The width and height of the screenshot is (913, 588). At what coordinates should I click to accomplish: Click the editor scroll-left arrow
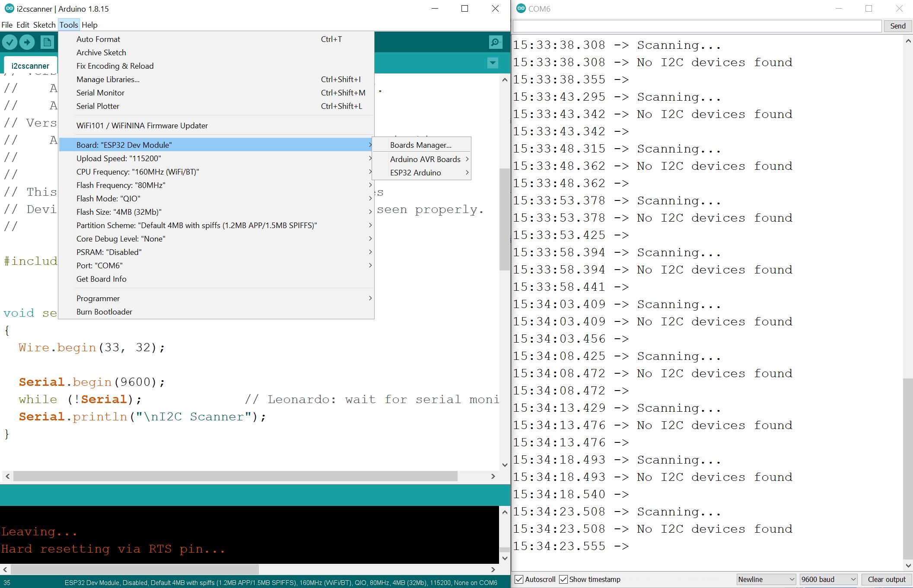(7, 476)
